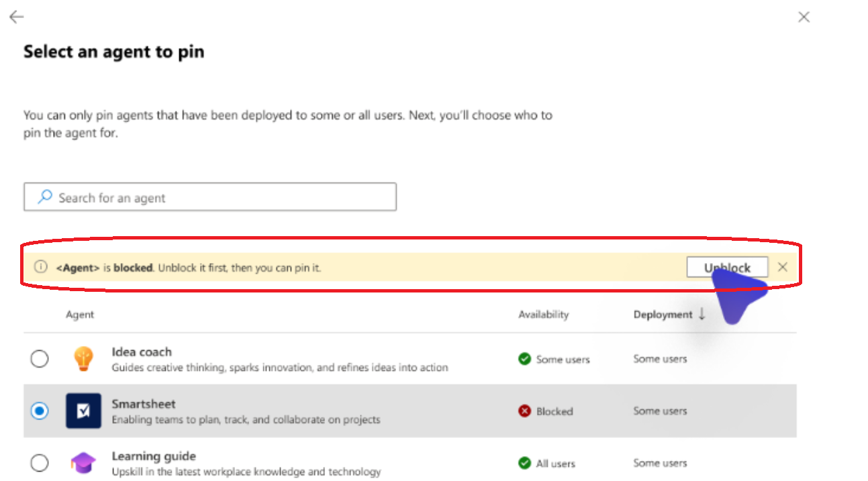Select the Idea coach radio button

[40, 359]
